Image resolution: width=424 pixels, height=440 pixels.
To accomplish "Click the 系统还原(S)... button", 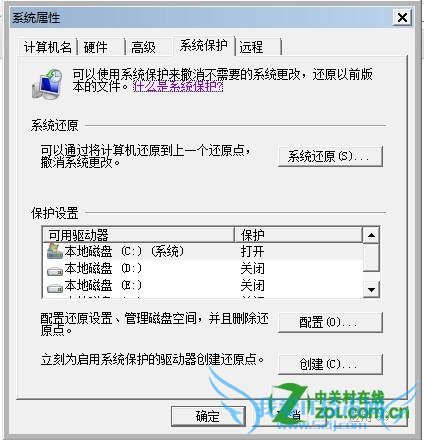I will tap(330, 156).
